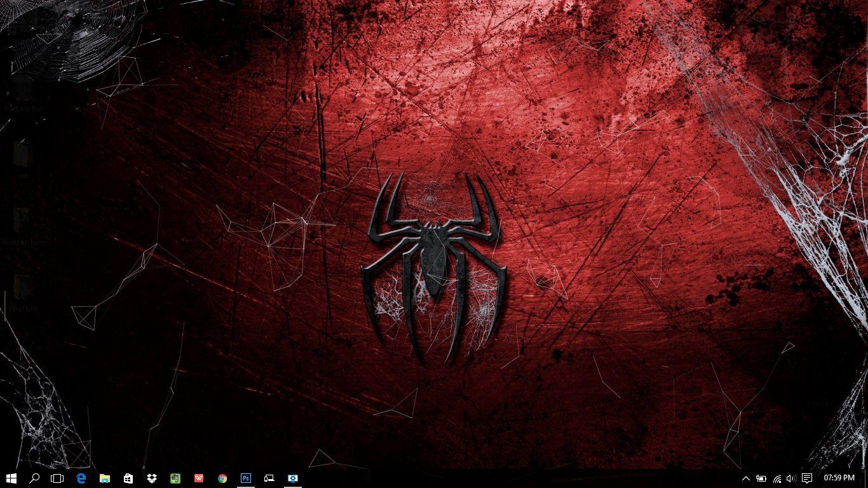Open the Action Center notifications icon
The image size is (868, 488).
click(x=807, y=478)
